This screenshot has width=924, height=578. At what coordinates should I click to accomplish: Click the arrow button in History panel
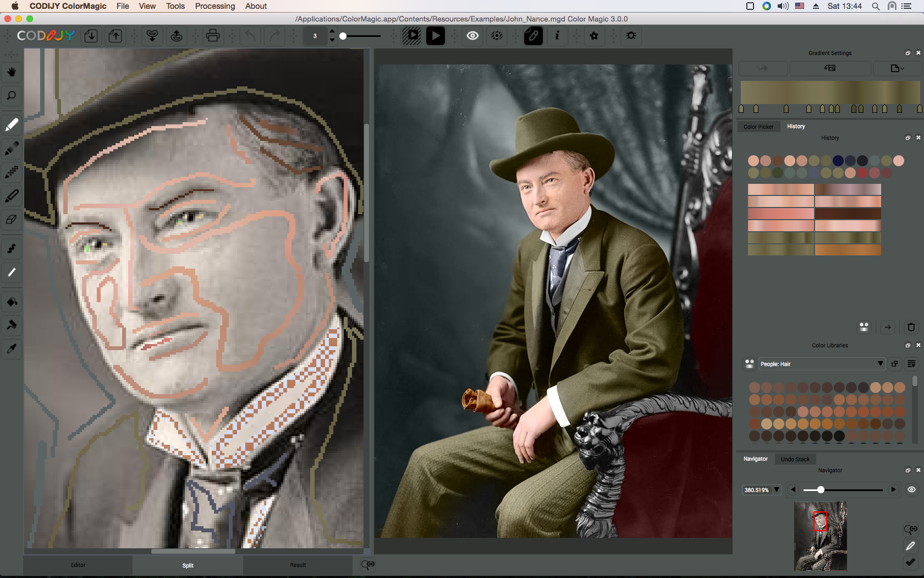pos(888,327)
